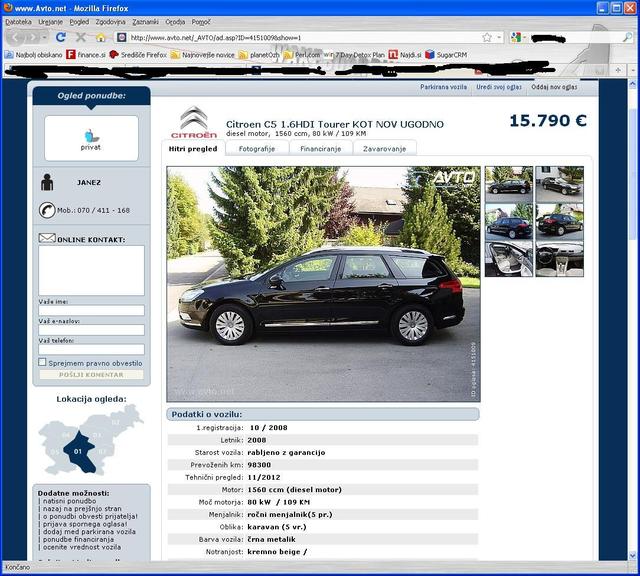The image size is (640, 576).
Task: Click the Vaš e-naslov input field
Action: pos(91,330)
